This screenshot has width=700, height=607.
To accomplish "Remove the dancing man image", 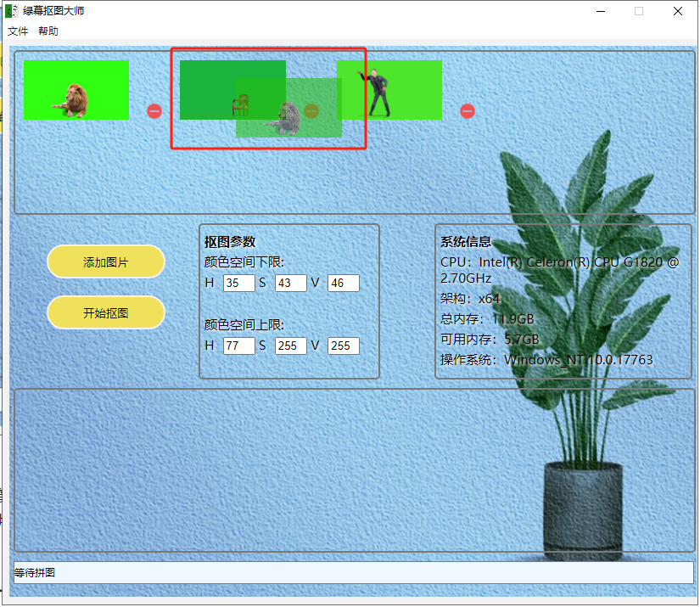I will tap(468, 111).
